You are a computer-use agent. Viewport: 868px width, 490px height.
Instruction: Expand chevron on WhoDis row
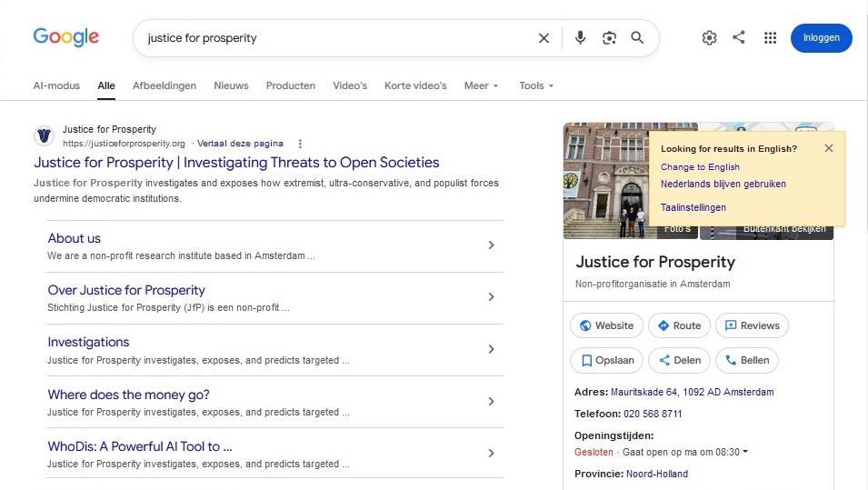(x=491, y=454)
